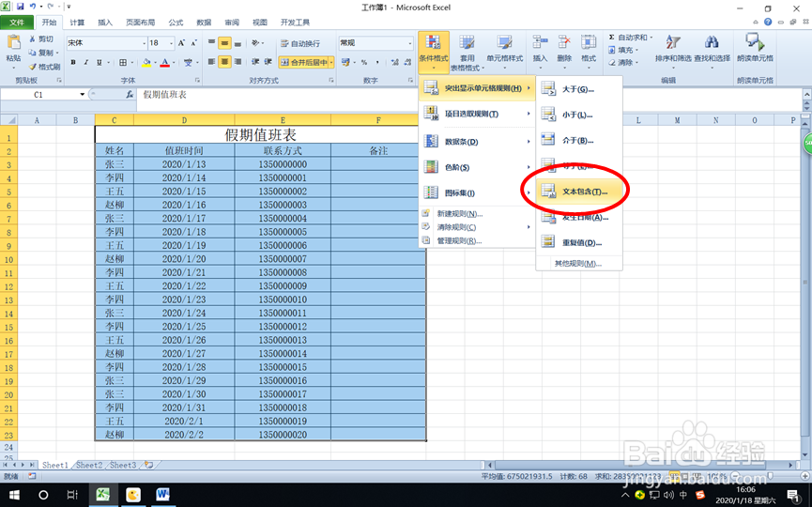The image size is (812, 507).
Task: Select Text Contains (文本包含) rule
Action: [579, 192]
